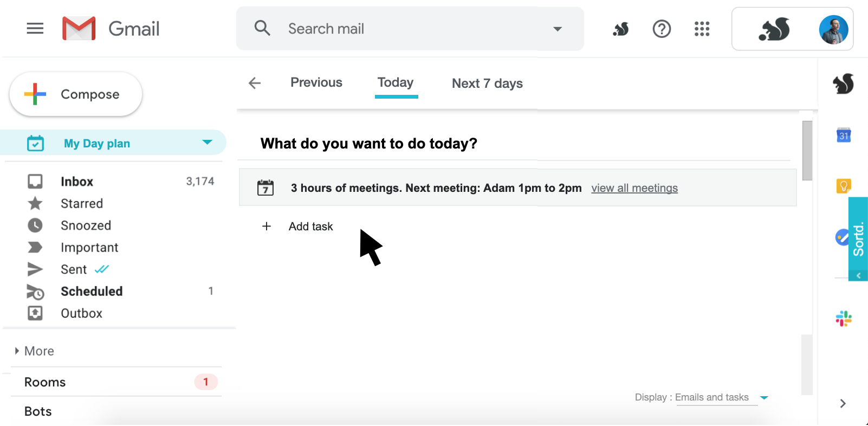The height and width of the screenshot is (426, 868).
Task: Open Google Keep from the side panel
Action: pos(844,186)
